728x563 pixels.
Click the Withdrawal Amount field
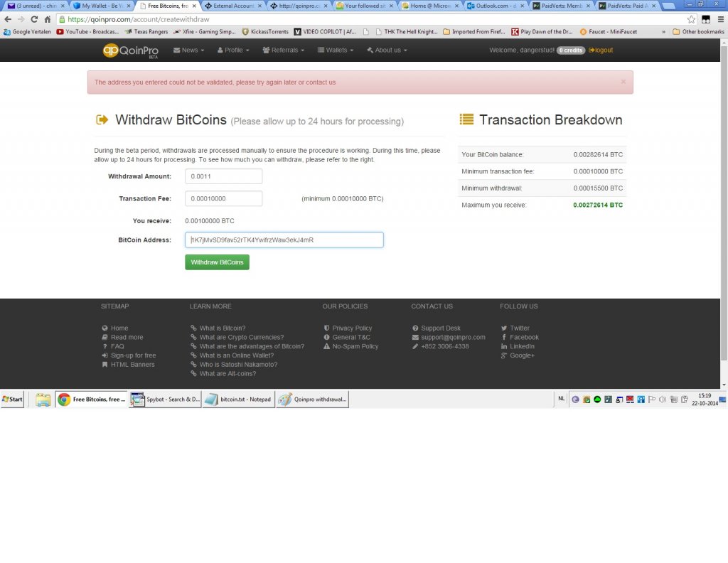(223, 176)
